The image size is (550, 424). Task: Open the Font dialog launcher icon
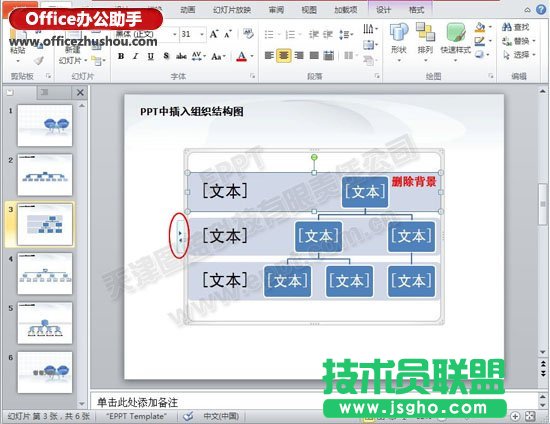point(252,76)
